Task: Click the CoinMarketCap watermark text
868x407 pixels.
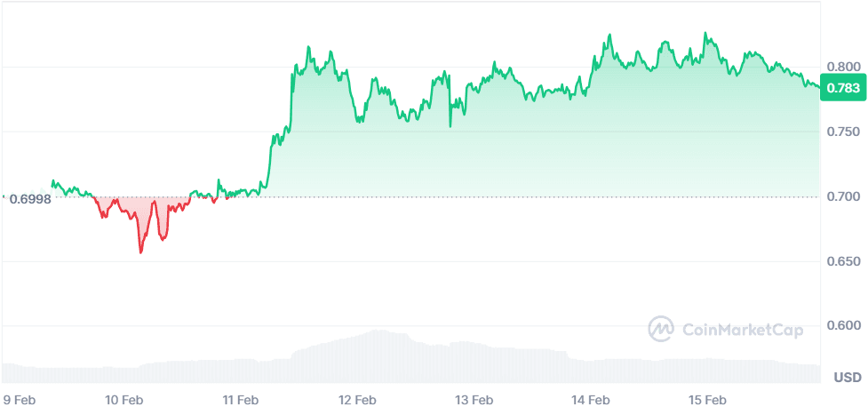Action: (x=742, y=331)
